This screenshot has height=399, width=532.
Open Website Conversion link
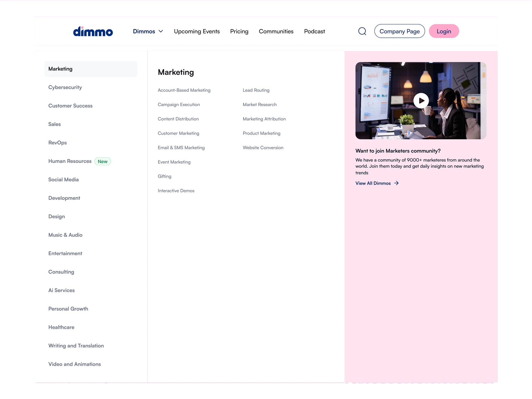click(x=263, y=148)
